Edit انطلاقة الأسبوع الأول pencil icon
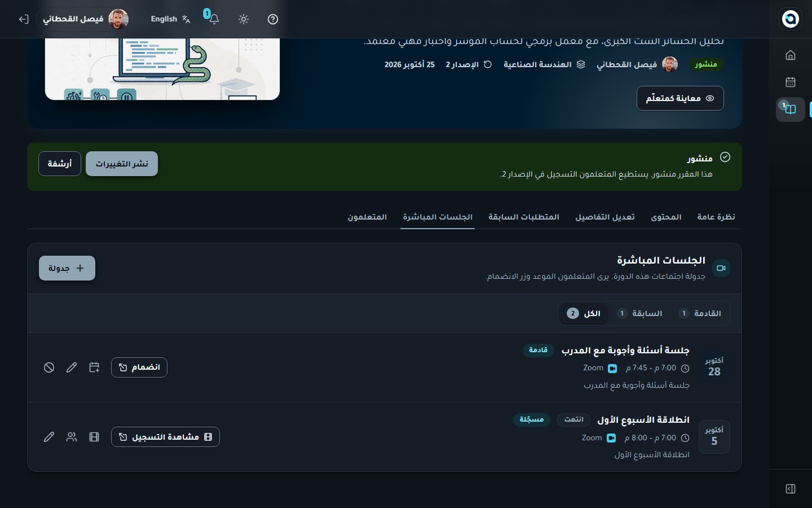Screen dimensions: 812x508 49,437
